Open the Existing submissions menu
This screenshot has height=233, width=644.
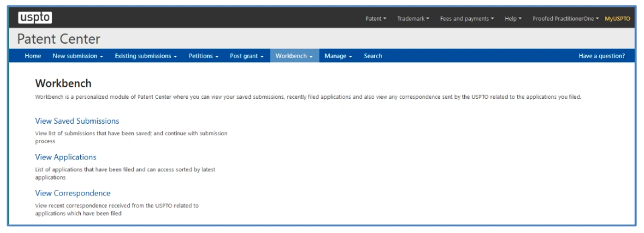point(146,56)
